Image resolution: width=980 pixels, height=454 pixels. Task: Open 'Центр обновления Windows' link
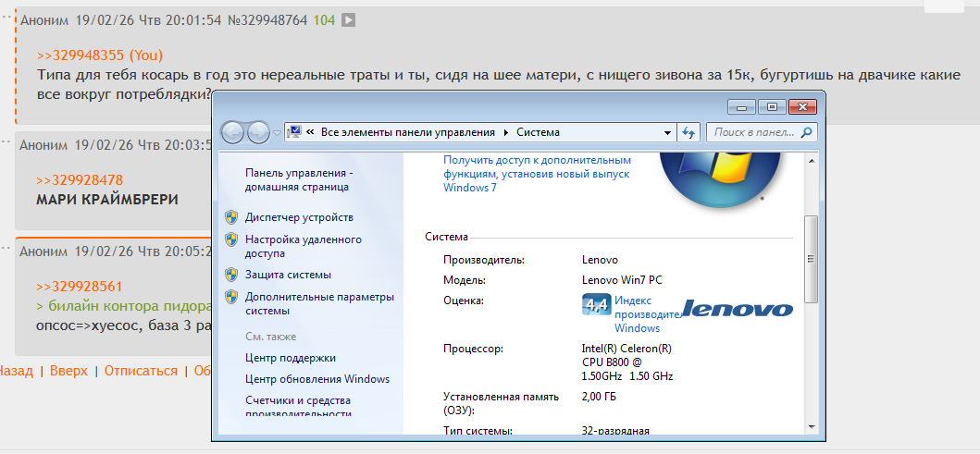click(316, 379)
